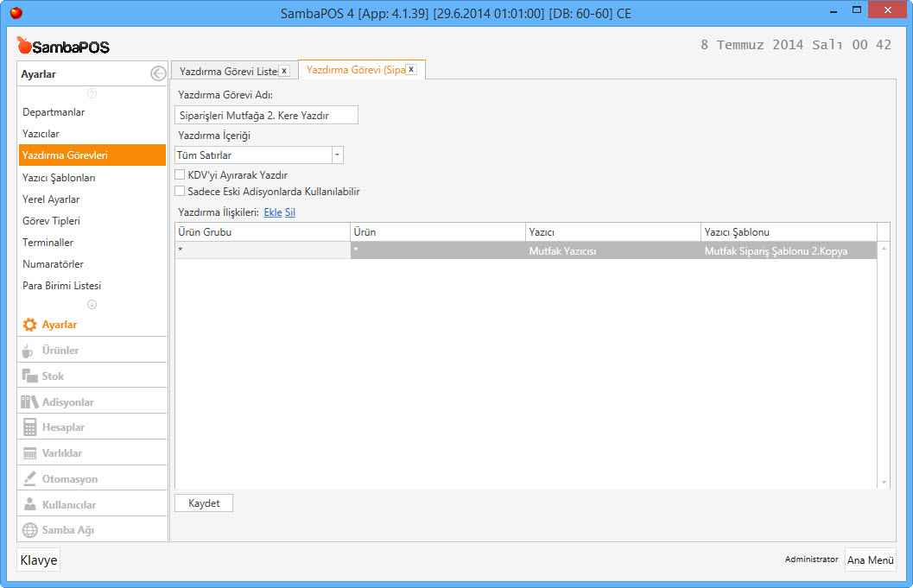Select Yazıcı Şablonları in settings list

coord(59,178)
